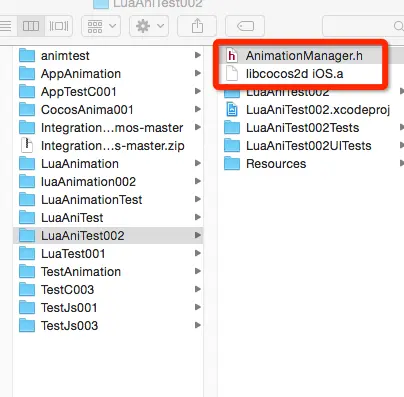Select the animtest folder icon
This screenshot has height=397, width=404.
(27, 55)
